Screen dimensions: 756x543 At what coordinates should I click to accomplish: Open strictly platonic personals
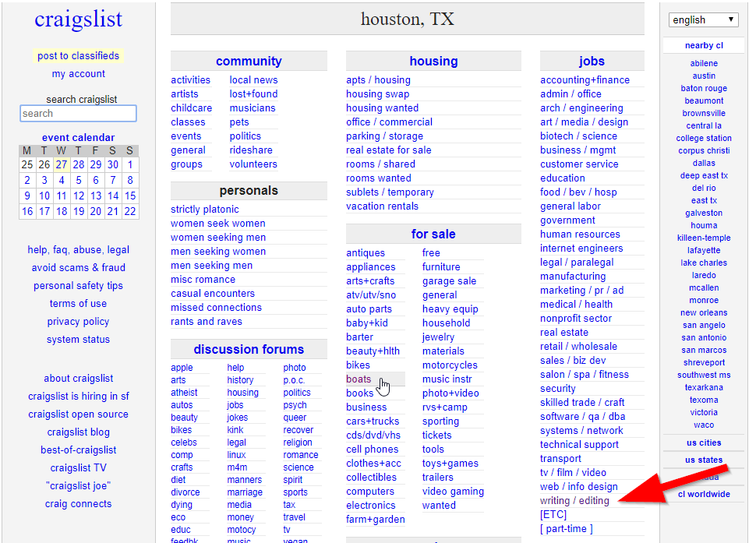pyautogui.click(x=205, y=210)
